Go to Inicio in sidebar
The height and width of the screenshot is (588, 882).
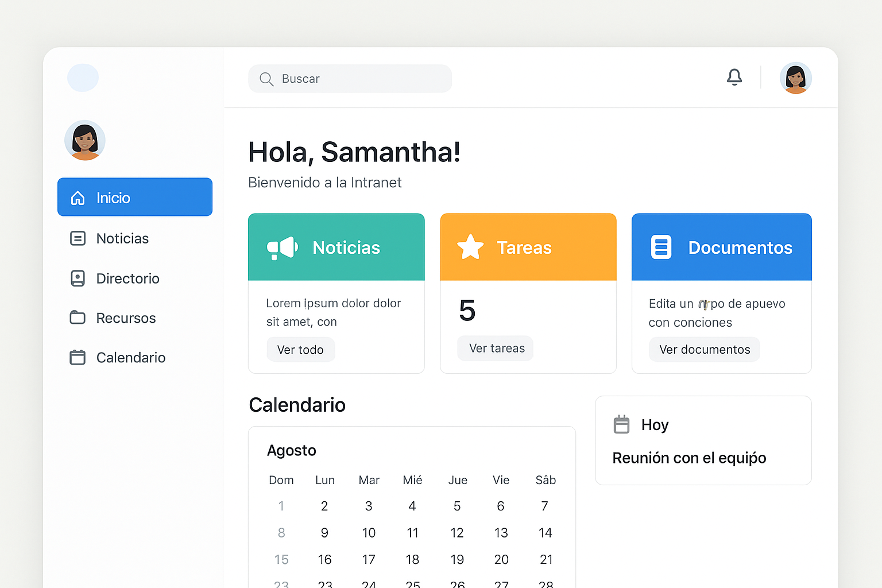pyautogui.click(x=135, y=198)
